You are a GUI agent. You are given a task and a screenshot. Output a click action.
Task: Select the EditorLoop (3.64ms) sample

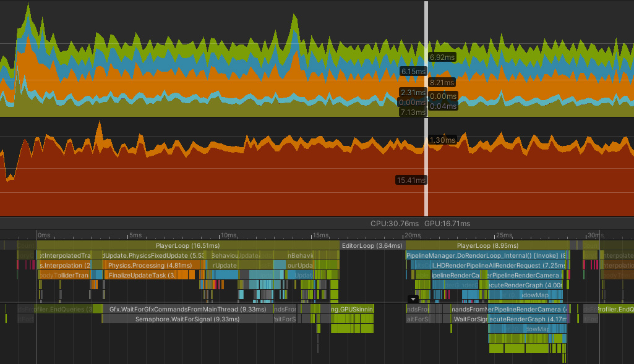[x=372, y=245]
